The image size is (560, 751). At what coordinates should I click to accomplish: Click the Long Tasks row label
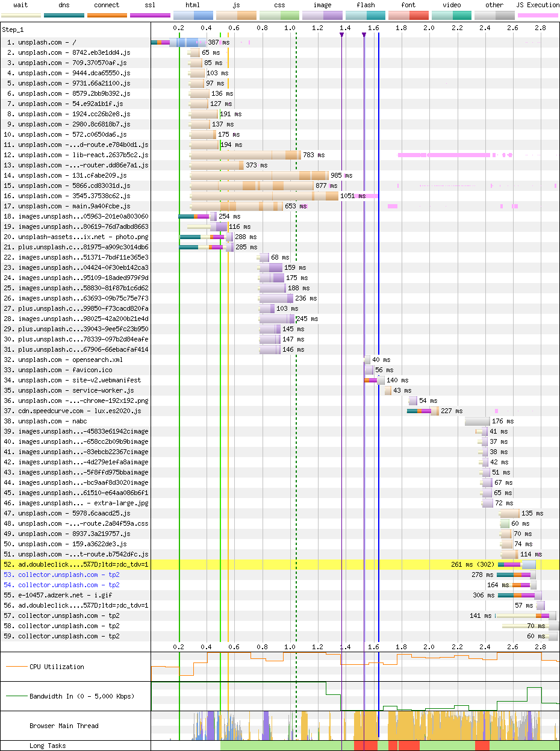tap(47, 746)
